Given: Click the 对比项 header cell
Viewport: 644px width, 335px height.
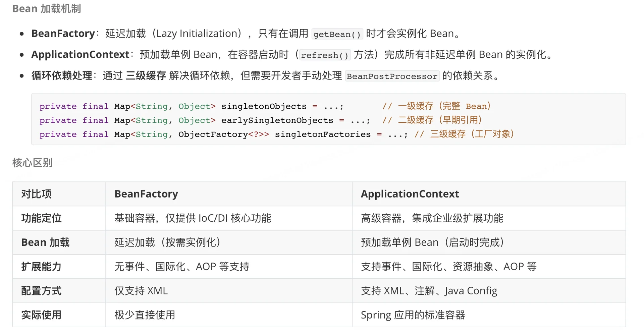Looking at the screenshot, I should click(x=36, y=194).
